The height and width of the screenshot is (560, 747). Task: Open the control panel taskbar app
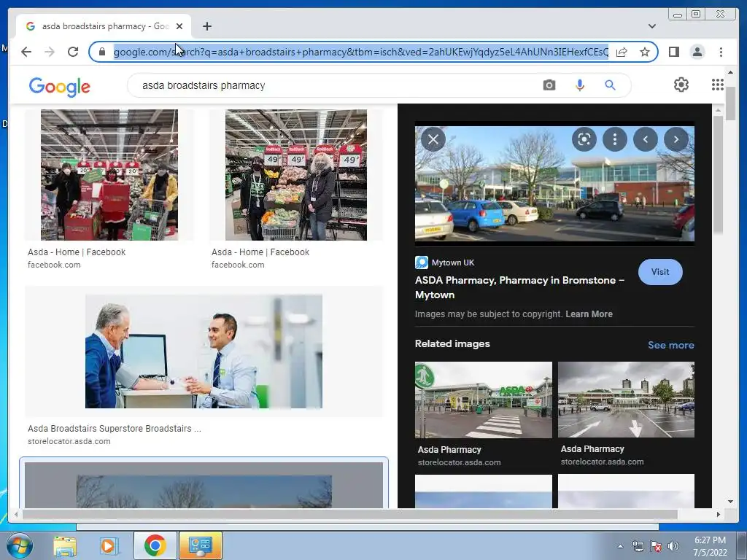200,545
